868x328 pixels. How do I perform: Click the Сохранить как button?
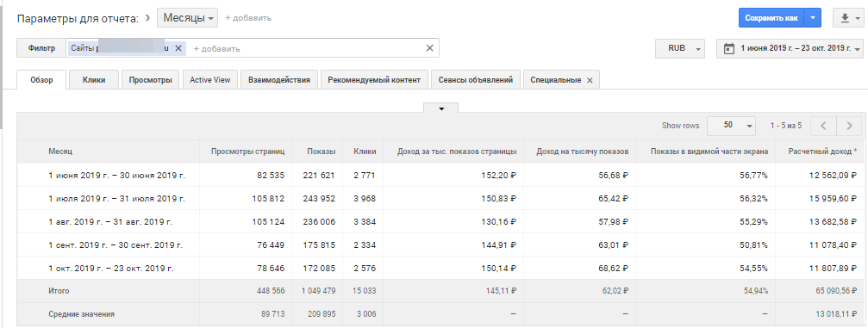tap(771, 18)
